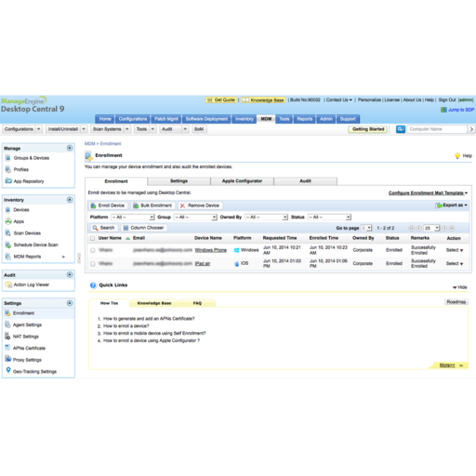Expand the Configurations toolbar dropdown arrow
This screenshot has height=476, width=476.
pyautogui.click(x=39, y=129)
